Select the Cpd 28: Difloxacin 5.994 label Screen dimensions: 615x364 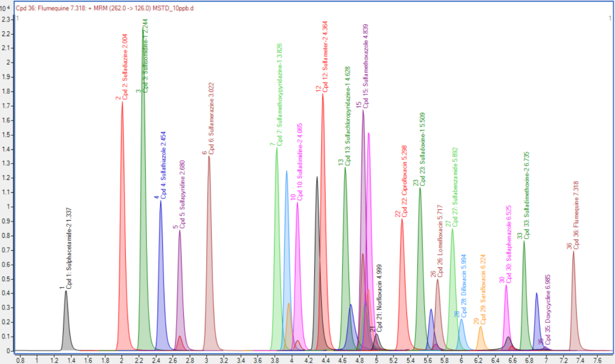[464, 286]
